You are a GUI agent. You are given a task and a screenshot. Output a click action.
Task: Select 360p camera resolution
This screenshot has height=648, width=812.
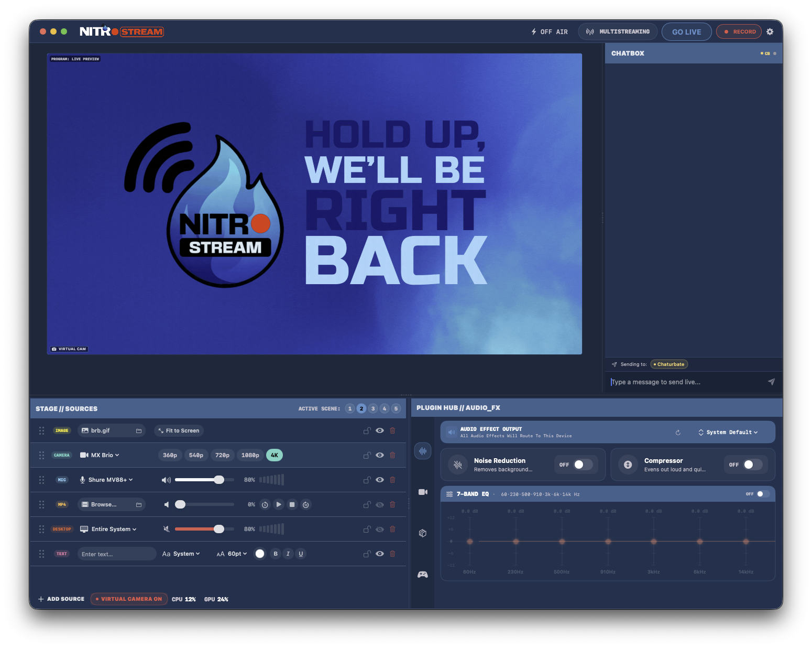[x=170, y=455]
